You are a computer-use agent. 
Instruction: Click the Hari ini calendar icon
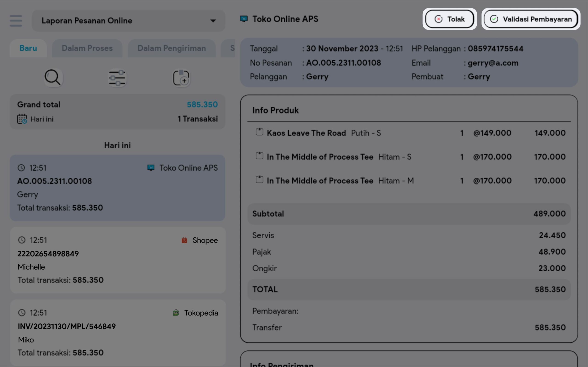point(22,119)
